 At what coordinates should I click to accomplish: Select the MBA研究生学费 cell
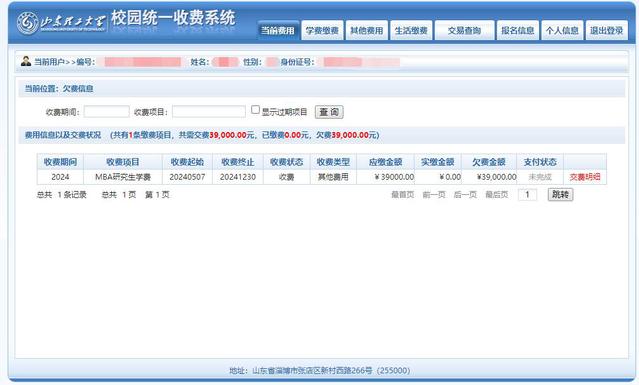click(x=123, y=177)
